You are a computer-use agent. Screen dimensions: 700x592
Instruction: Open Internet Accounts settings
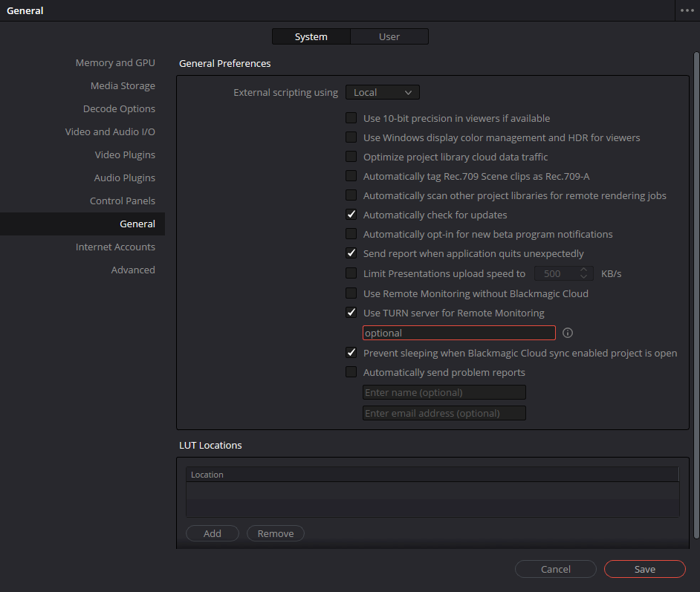tap(115, 247)
